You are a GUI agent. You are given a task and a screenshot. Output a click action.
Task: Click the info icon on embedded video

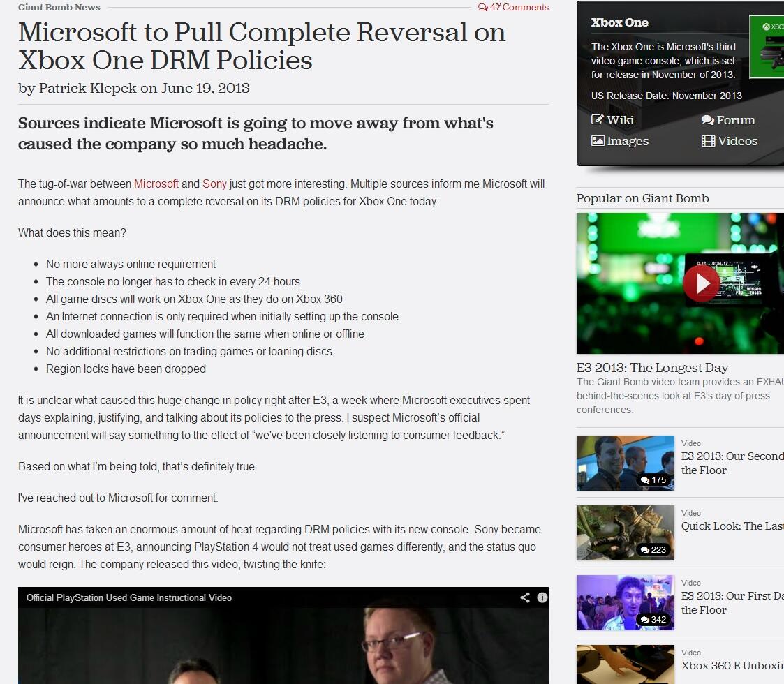[x=542, y=597]
